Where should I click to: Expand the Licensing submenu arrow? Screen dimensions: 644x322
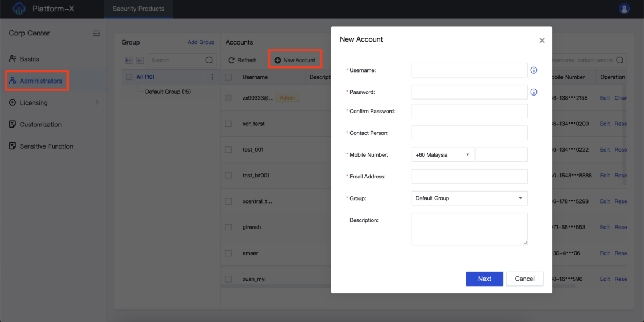(x=97, y=102)
